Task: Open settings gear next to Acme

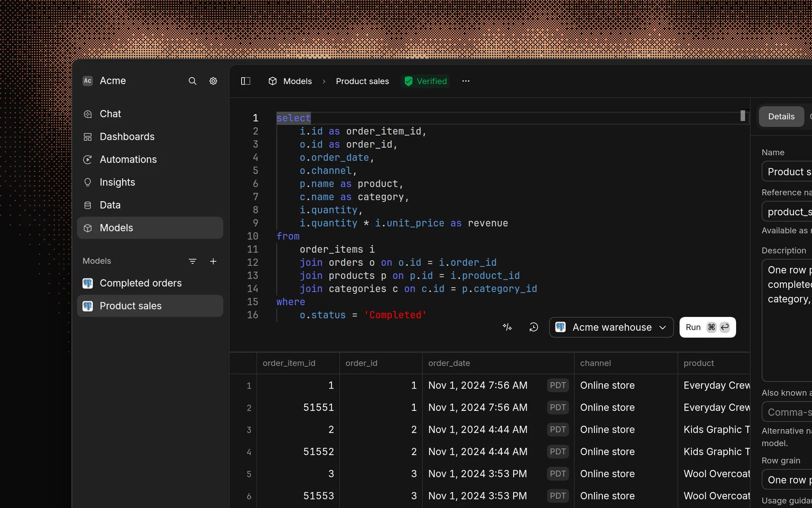Action: (213, 81)
